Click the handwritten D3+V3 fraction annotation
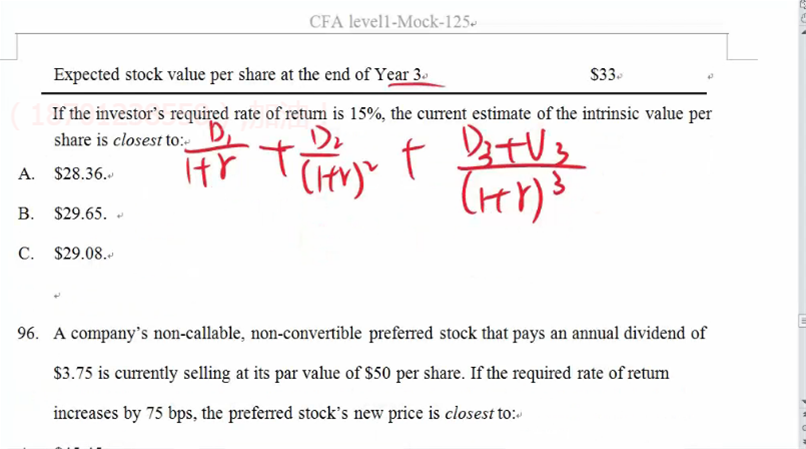 click(x=519, y=172)
